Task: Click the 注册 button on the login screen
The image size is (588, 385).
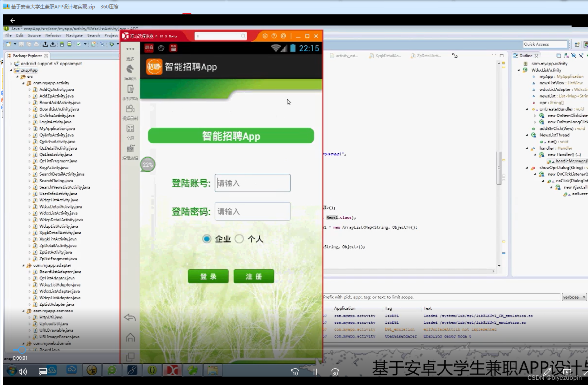Action: [x=254, y=276]
